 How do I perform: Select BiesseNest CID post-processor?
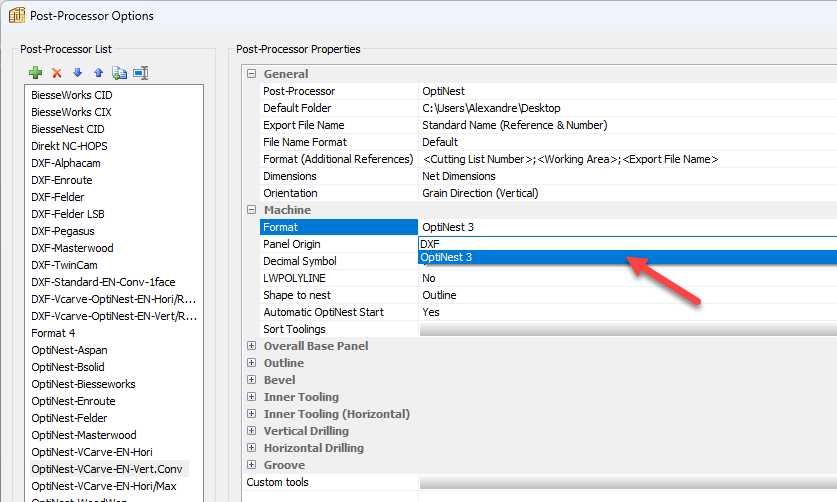(x=68, y=129)
